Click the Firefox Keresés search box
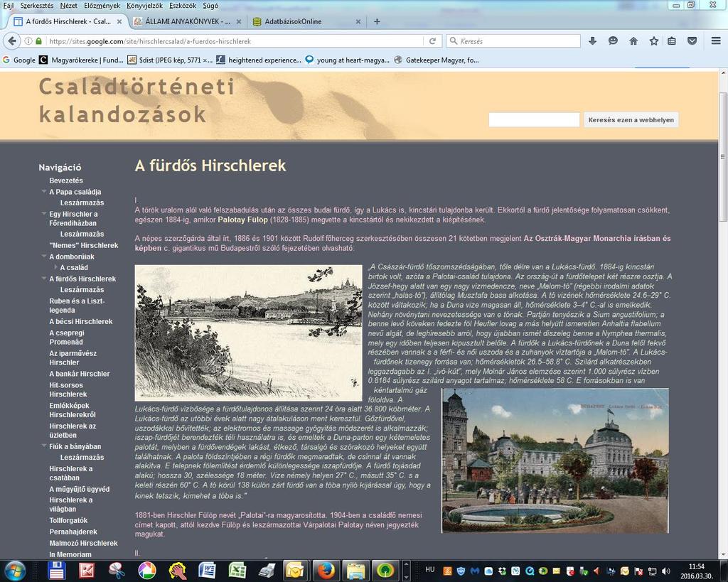 513,41
